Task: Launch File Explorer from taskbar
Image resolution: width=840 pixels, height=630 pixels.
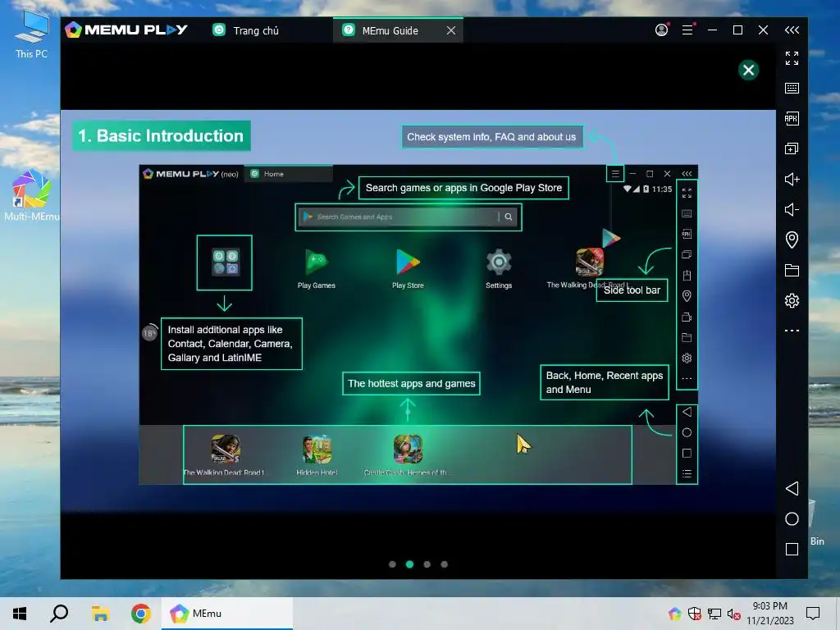Action: (100, 614)
